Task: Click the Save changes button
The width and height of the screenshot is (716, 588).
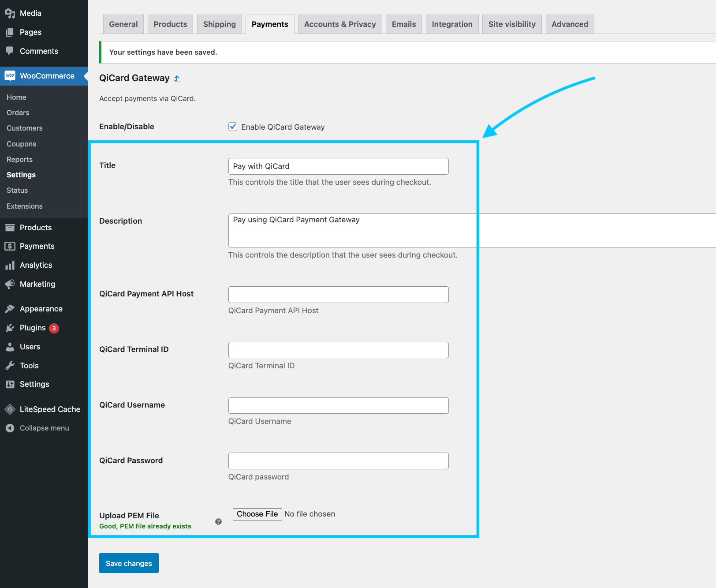Action: [129, 563]
